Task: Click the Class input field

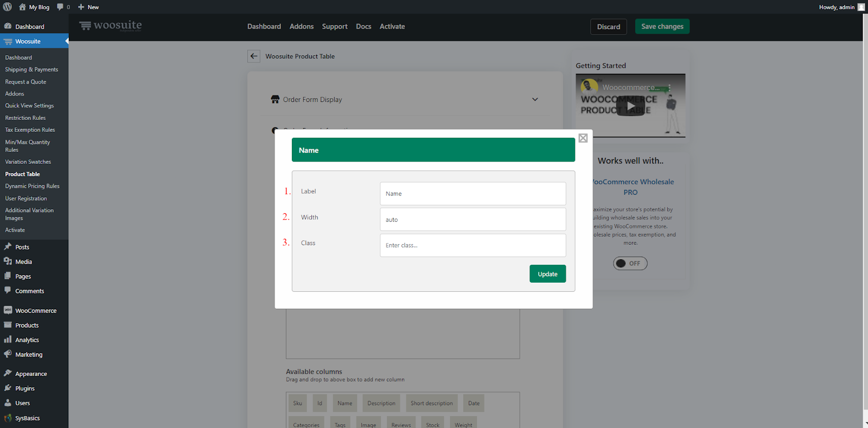Action: coord(473,245)
